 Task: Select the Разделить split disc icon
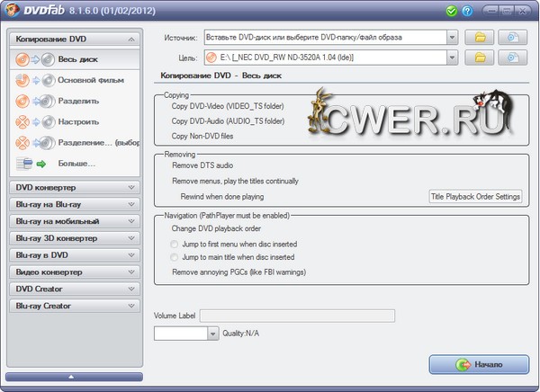tap(35, 102)
